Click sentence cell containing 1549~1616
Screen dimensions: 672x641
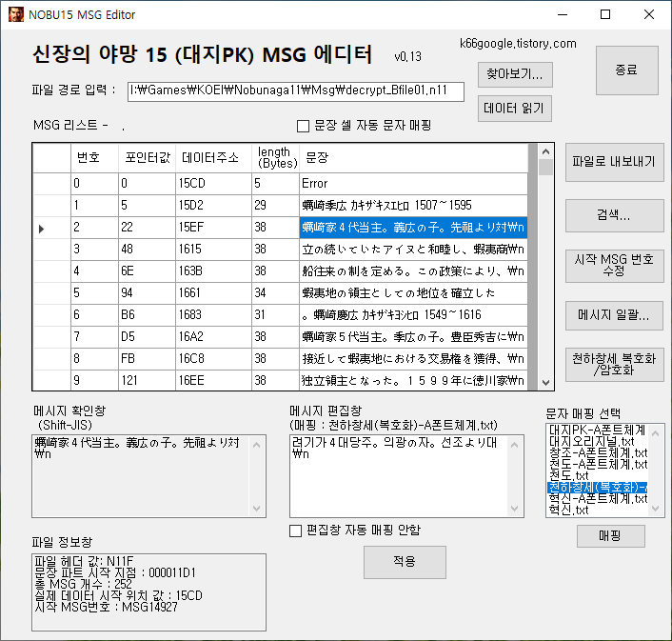tap(413, 314)
